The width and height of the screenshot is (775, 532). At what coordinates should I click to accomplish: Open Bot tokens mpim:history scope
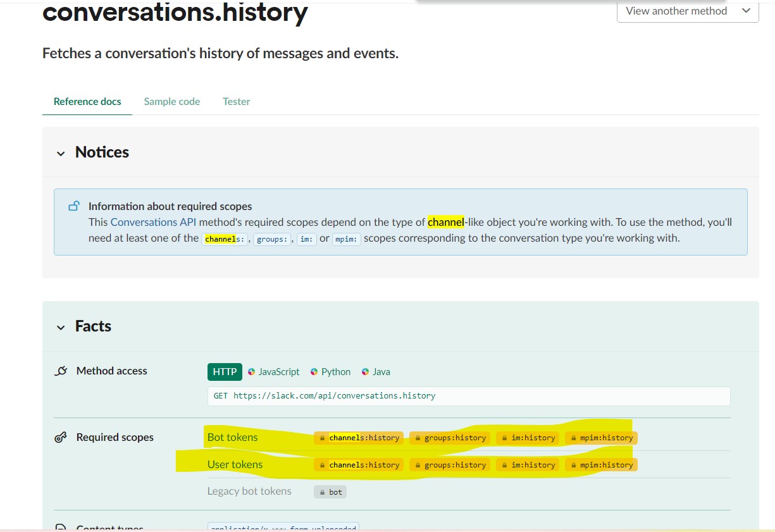pyautogui.click(x=601, y=438)
